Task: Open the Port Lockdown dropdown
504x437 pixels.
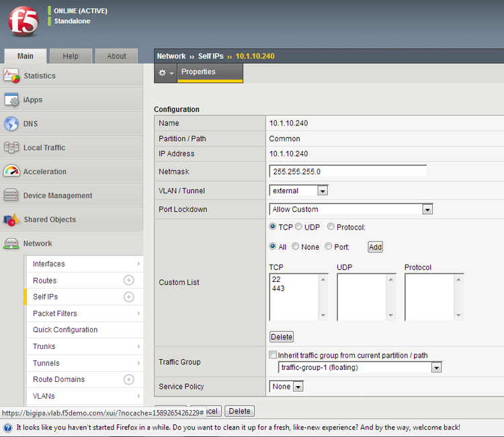Action: pos(351,209)
